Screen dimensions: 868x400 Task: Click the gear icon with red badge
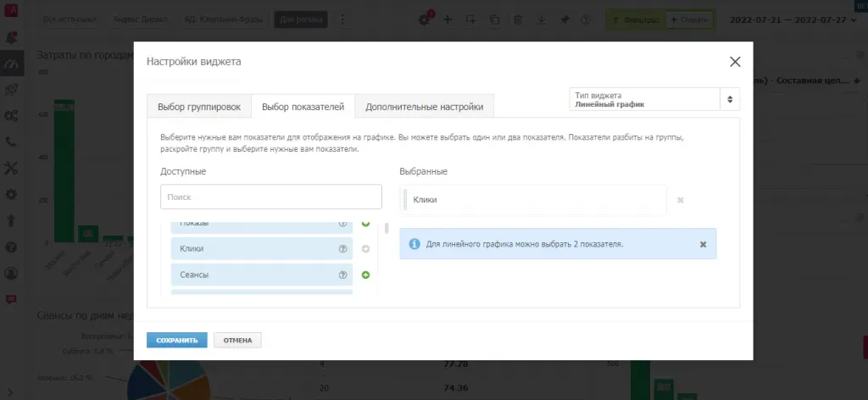426,19
